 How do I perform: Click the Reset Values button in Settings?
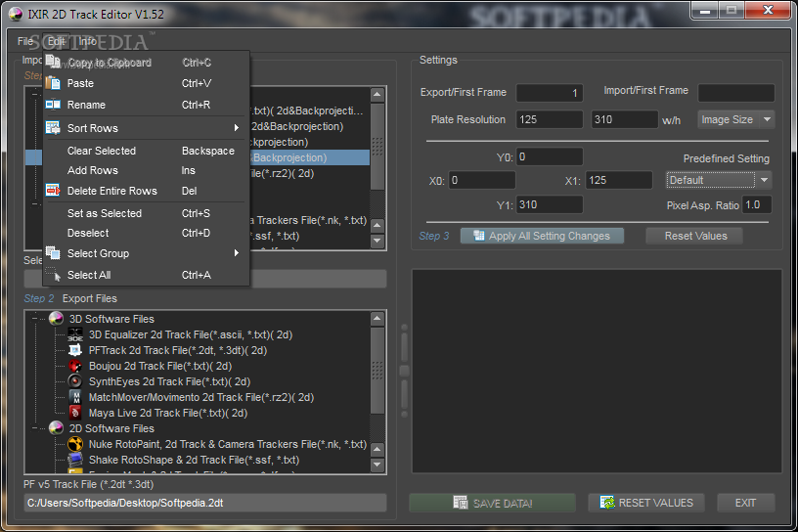pos(694,236)
